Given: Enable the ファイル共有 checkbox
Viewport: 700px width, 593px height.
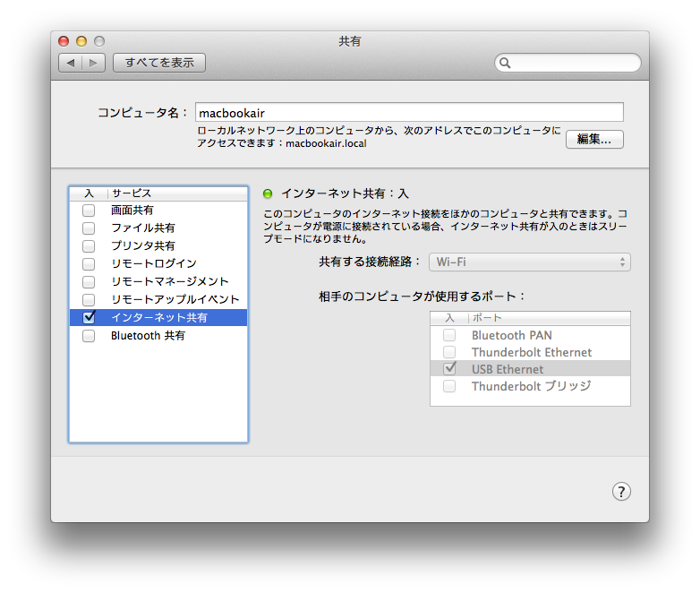Looking at the screenshot, I should (89, 228).
